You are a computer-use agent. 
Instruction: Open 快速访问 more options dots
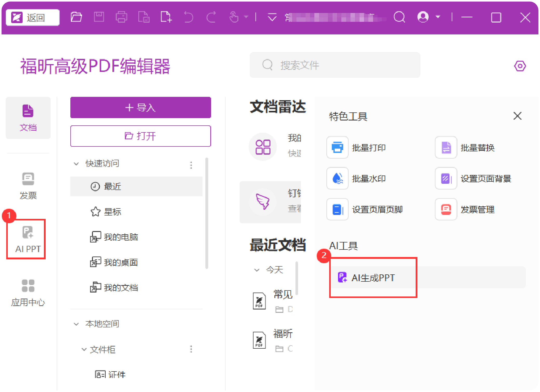(x=191, y=165)
